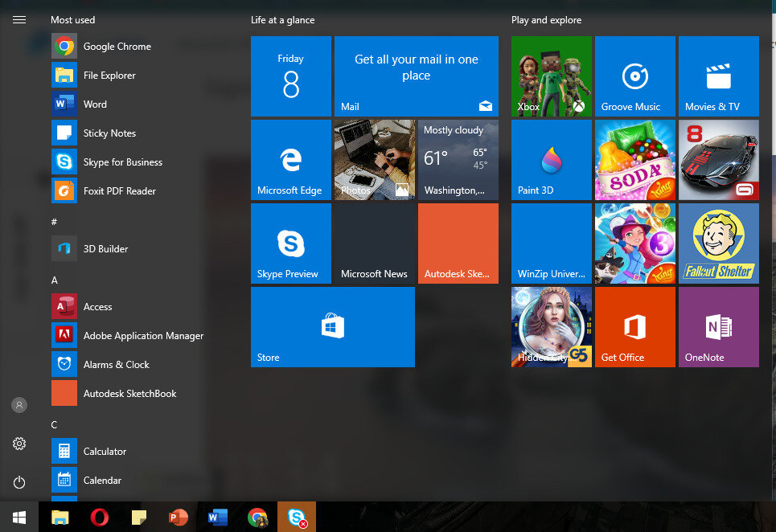776x532 pixels.
Task: Open the Asphalt 8 racing game tile
Action: [x=719, y=160]
